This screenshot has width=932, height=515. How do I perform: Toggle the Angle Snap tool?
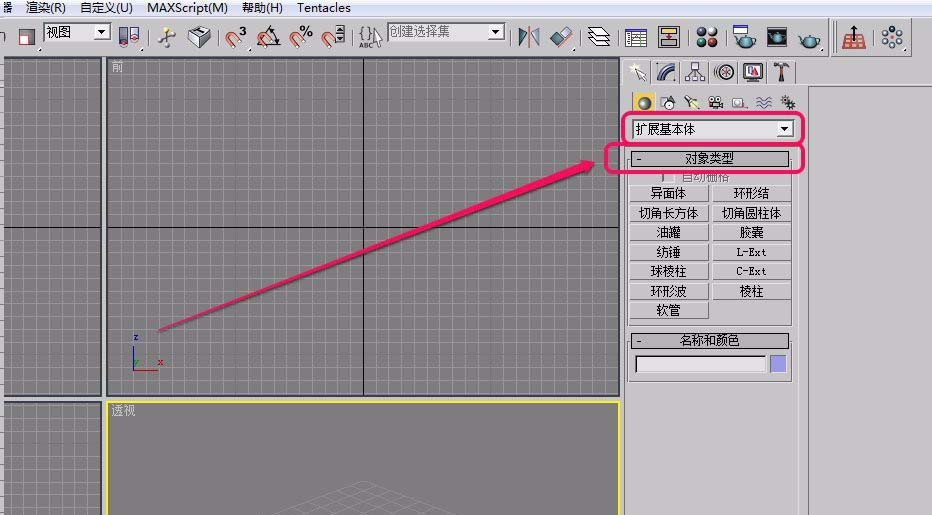[x=268, y=38]
